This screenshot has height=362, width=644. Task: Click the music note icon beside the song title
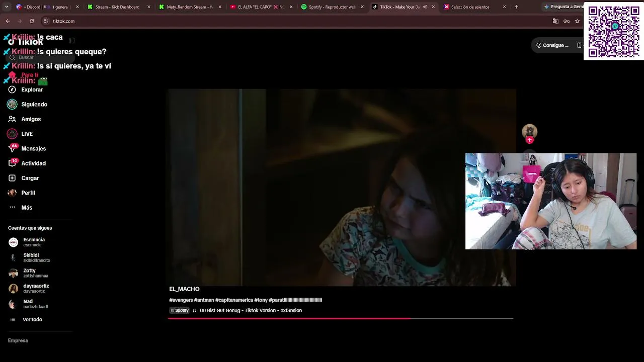coord(194,310)
